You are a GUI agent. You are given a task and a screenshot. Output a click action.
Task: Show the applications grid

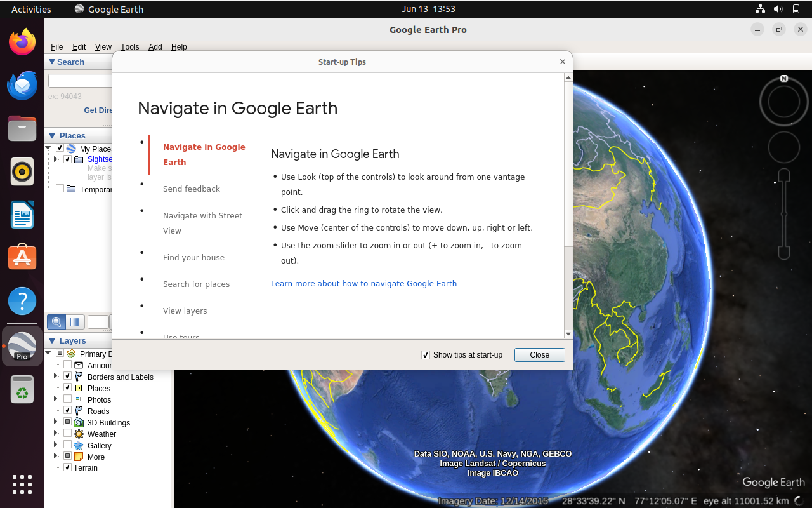[22, 485]
